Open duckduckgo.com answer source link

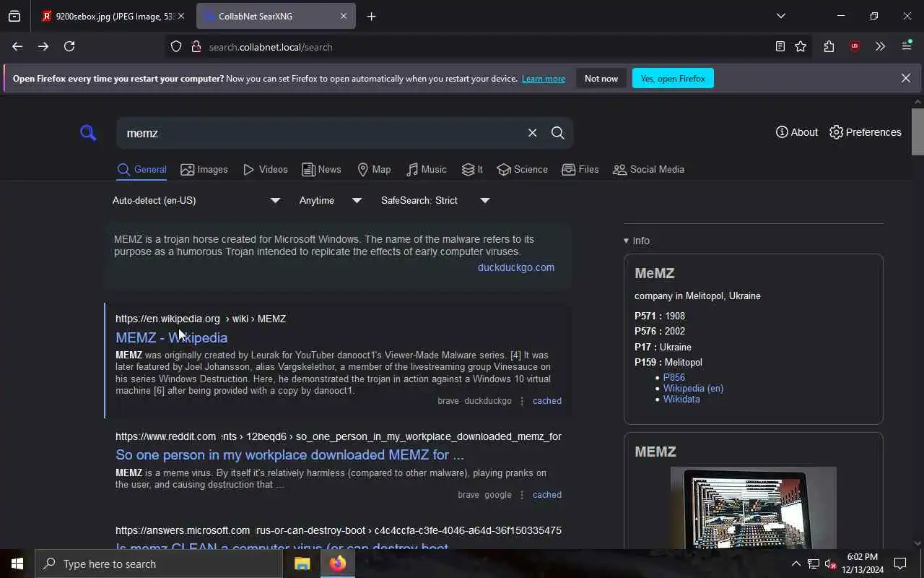[x=515, y=267]
